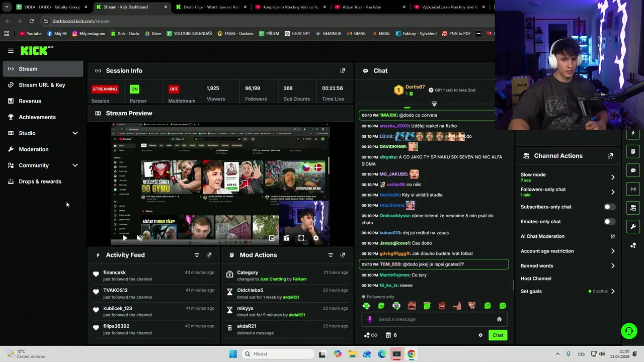Viewport: 644px width, 362px height.
Task: Click the browser address bar URL
Action: point(81,21)
